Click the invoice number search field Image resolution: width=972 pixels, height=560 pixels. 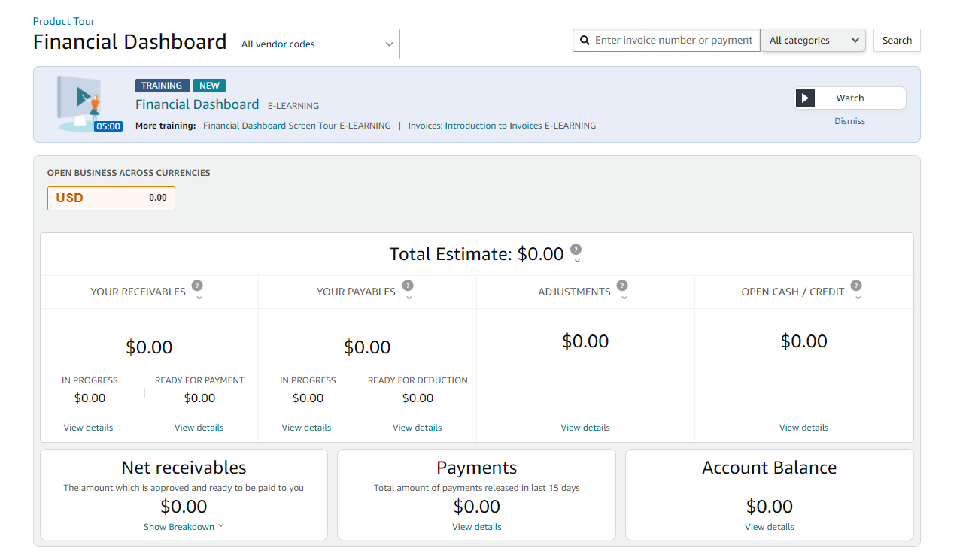tap(673, 41)
